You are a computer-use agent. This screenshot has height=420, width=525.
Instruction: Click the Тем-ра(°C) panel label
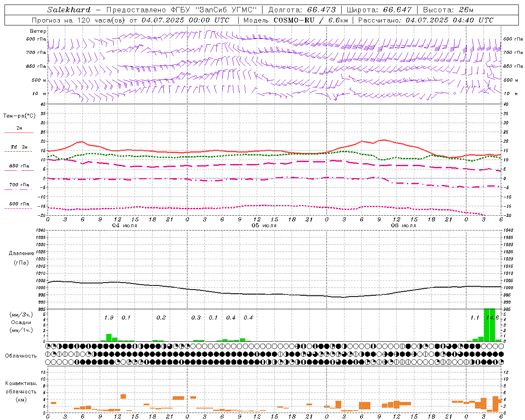pyautogui.click(x=19, y=116)
